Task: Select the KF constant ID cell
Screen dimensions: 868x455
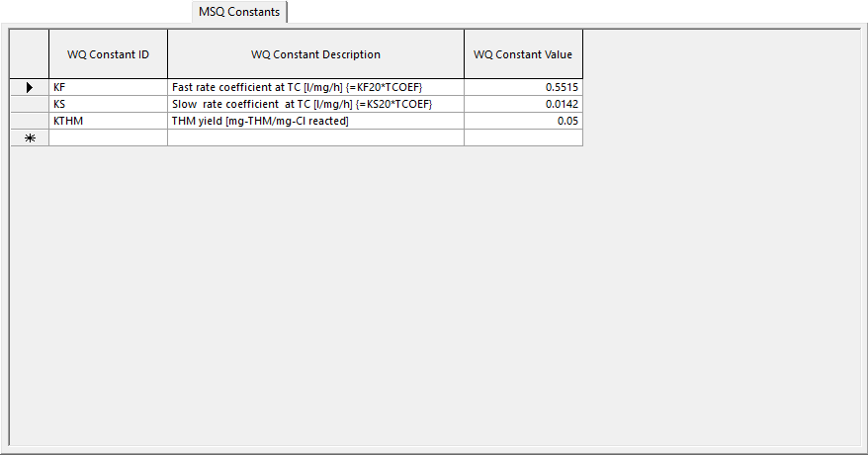Action: (108, 88)
